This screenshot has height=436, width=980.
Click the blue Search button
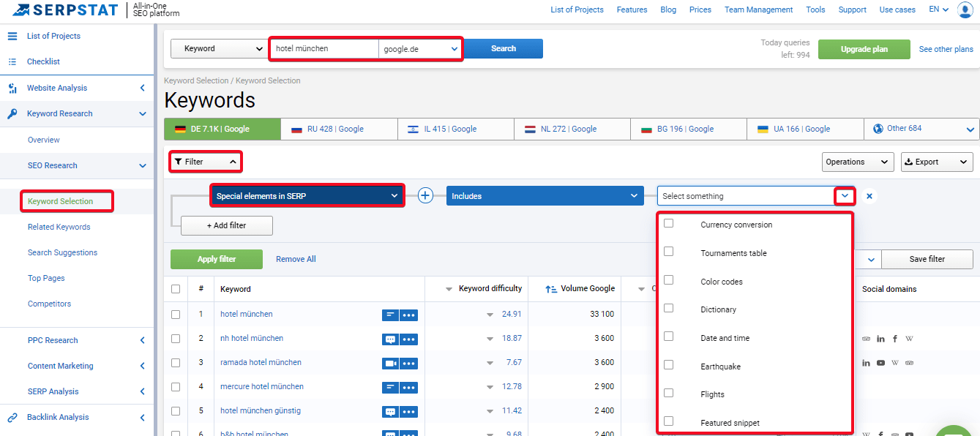click(x=504, y=48)
